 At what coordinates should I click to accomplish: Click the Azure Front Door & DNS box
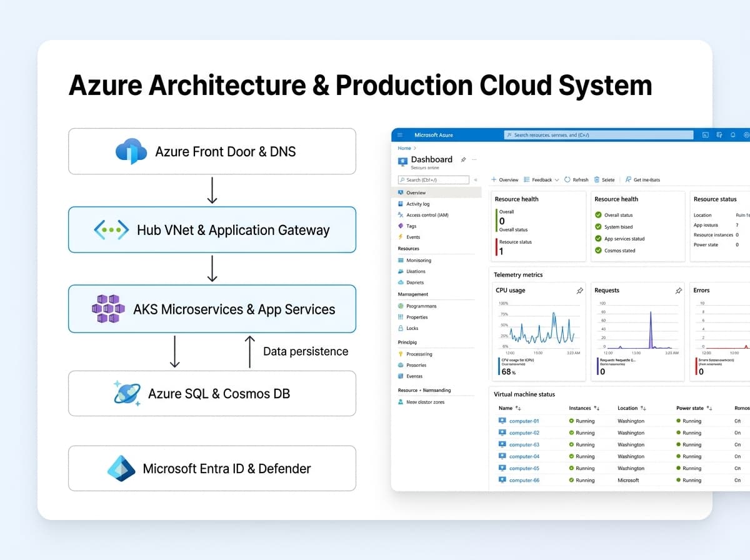tap(212, 151)
